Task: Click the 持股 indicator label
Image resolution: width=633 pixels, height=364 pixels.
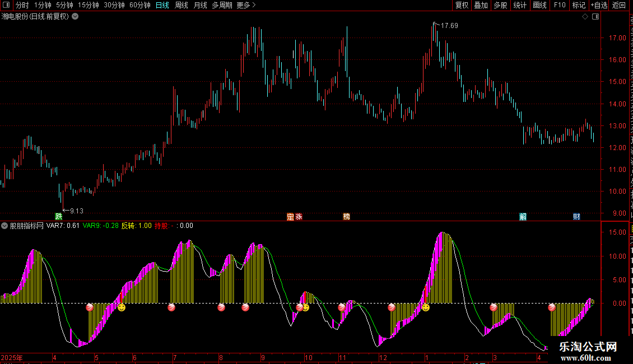Action: 161,226
